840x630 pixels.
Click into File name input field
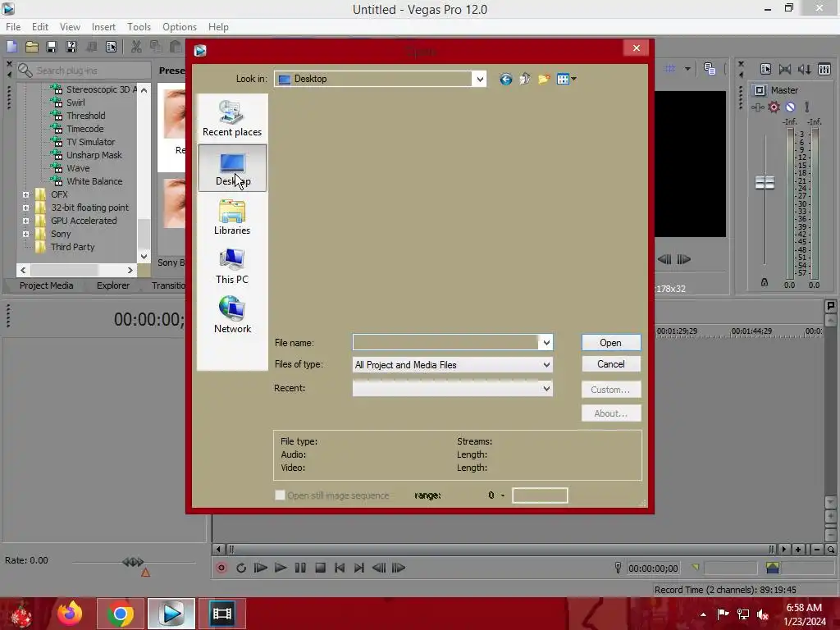pos(445,342)
